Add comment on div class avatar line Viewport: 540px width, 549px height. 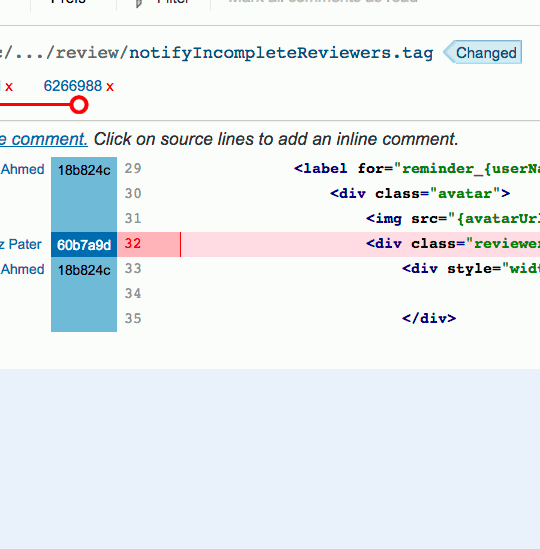(420, 194)
